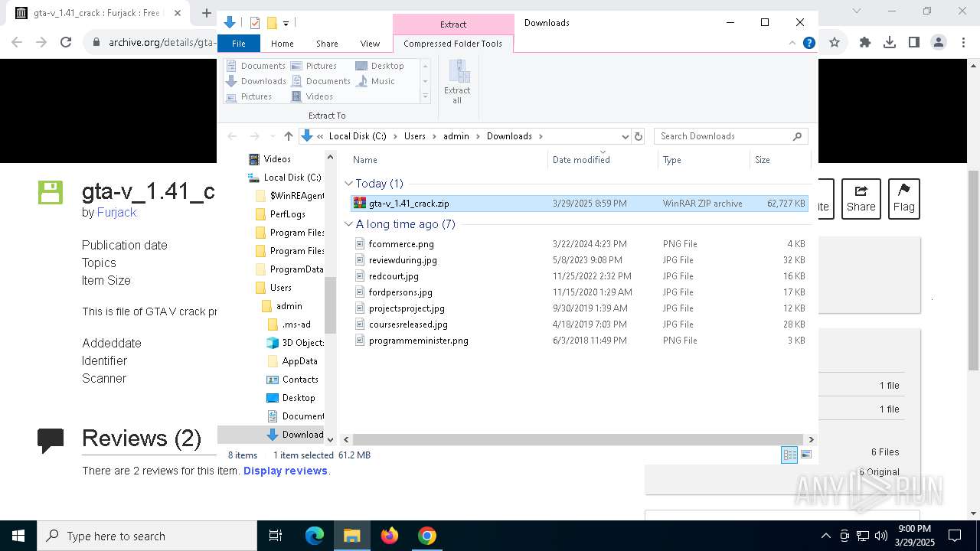
Task: Click the Explorer back navigation arrow
Action: [x=232, y=136]
